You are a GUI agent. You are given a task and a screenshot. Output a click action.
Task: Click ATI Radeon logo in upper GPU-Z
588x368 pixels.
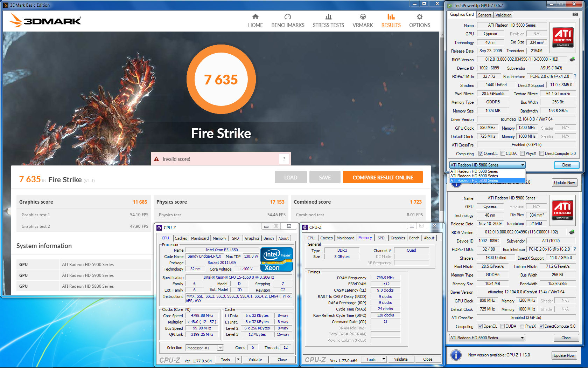(563, 38)
